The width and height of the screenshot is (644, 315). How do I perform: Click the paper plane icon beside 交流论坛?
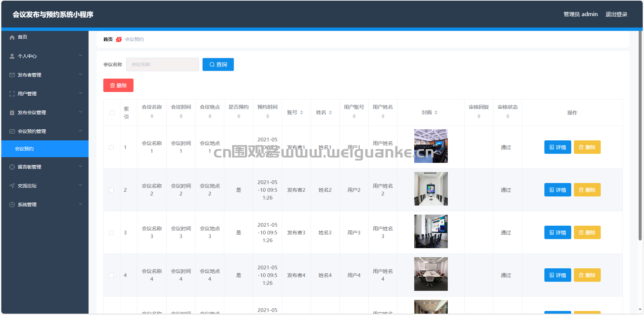[12, 186]
